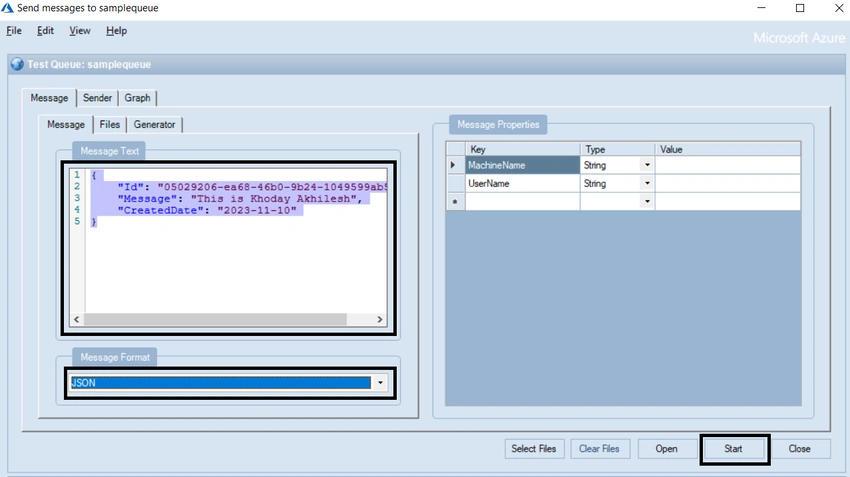Click the Close button
This screenshot has width=850, height=477.
pos(799,449)
